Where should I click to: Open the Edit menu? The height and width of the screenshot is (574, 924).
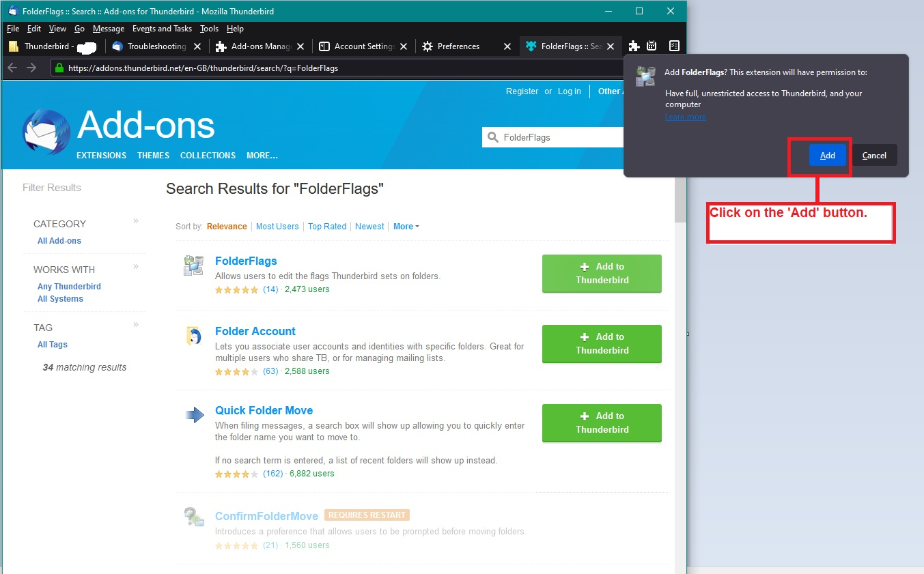click(34, 29)
